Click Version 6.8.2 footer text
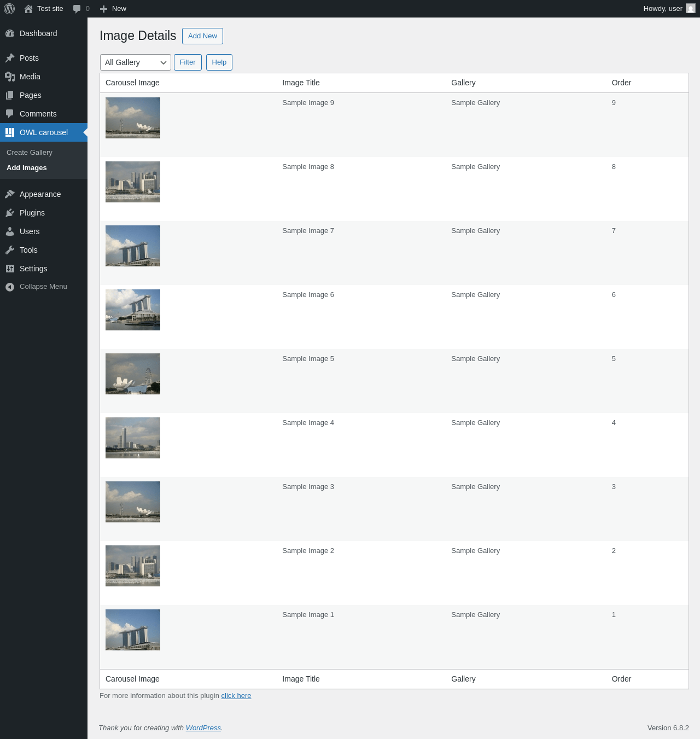 (x=668, y=728)
